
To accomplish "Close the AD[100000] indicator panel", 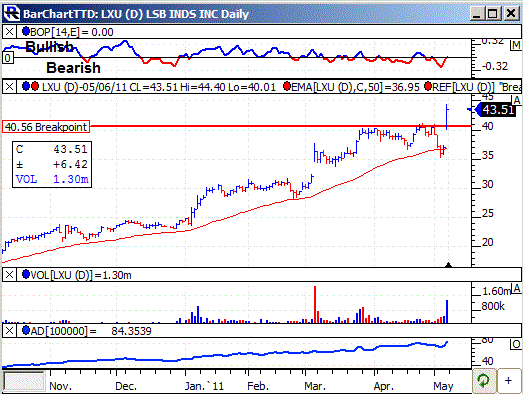I will 9,331.
